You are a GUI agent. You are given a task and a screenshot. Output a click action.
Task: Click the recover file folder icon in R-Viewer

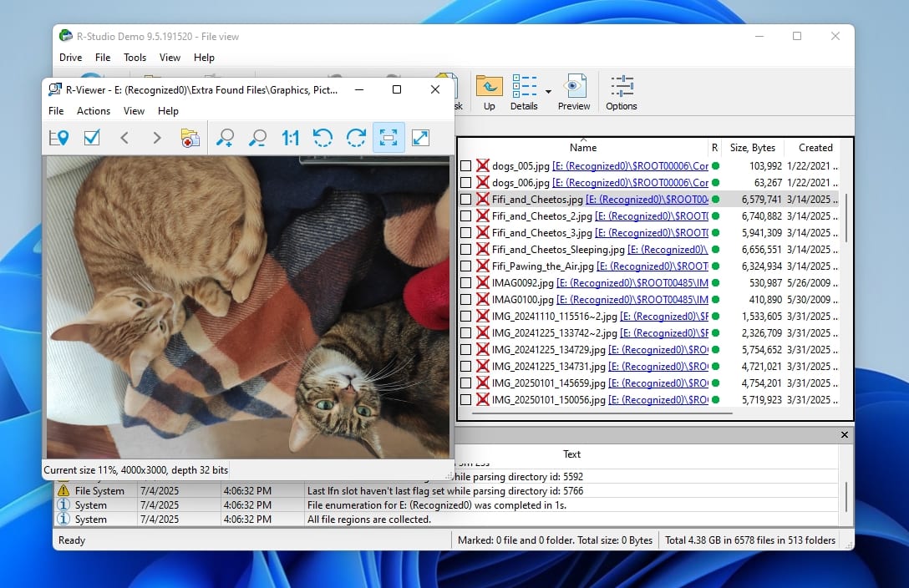190,138
